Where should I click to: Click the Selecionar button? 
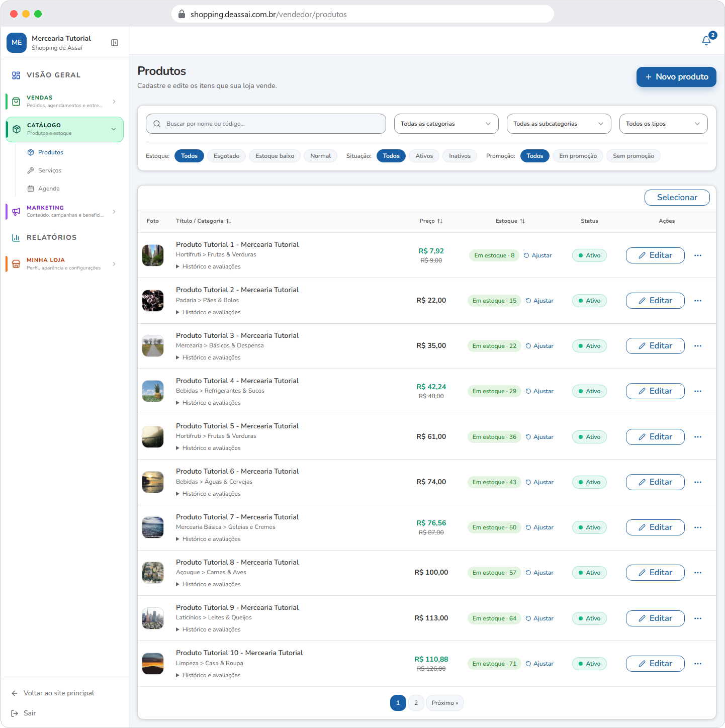677,198
